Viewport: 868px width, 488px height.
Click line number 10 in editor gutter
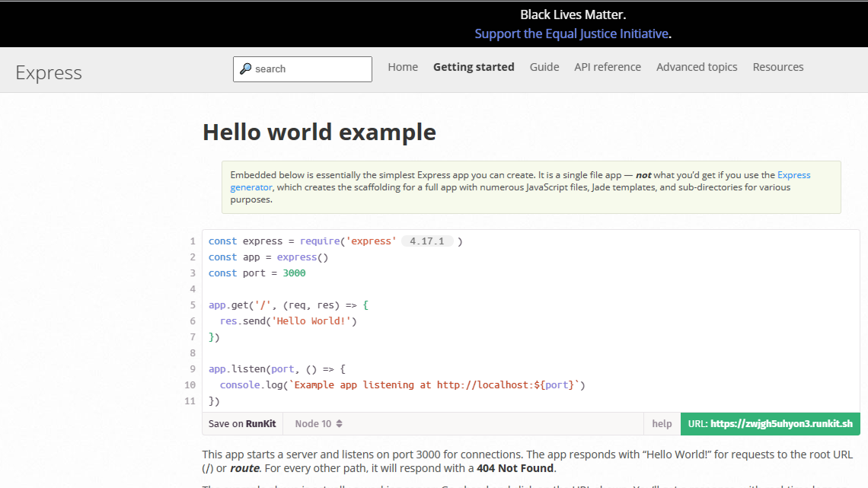[x=190, y=385]
